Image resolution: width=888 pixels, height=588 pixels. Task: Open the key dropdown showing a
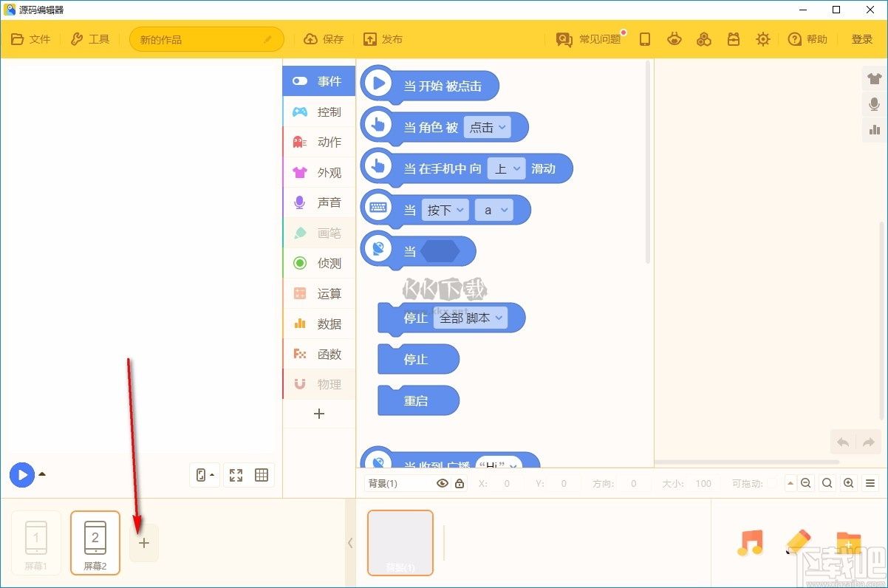[493, 210]
